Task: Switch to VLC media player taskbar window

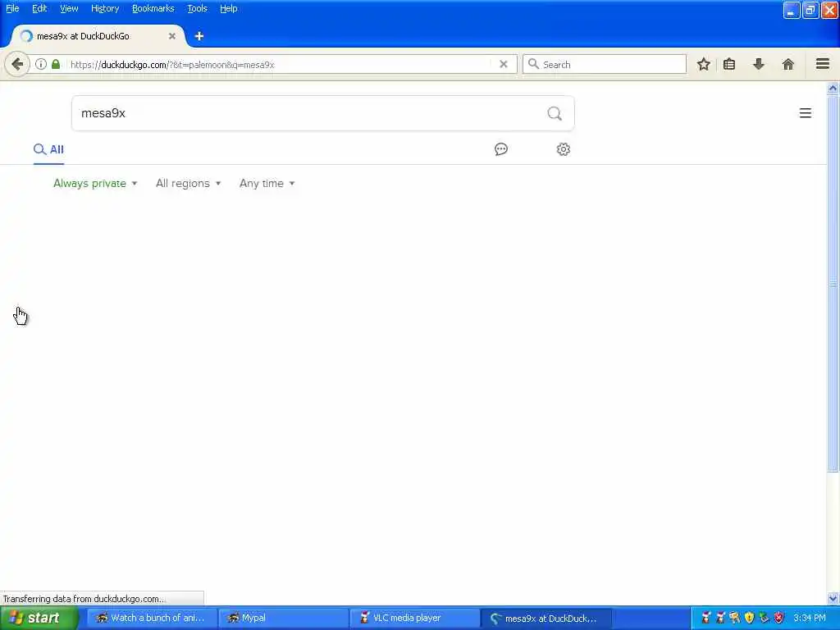Action: pos(414,619)
